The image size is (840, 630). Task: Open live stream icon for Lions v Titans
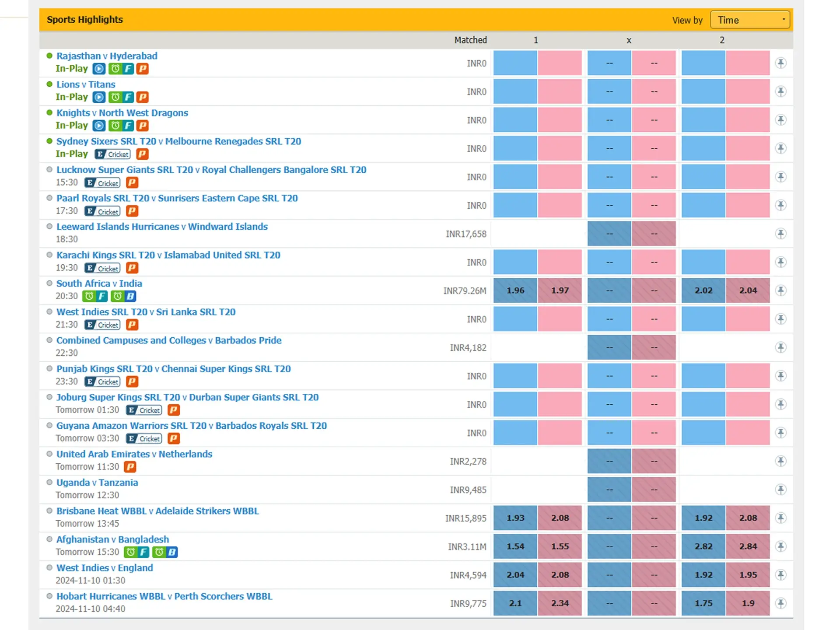99,97
